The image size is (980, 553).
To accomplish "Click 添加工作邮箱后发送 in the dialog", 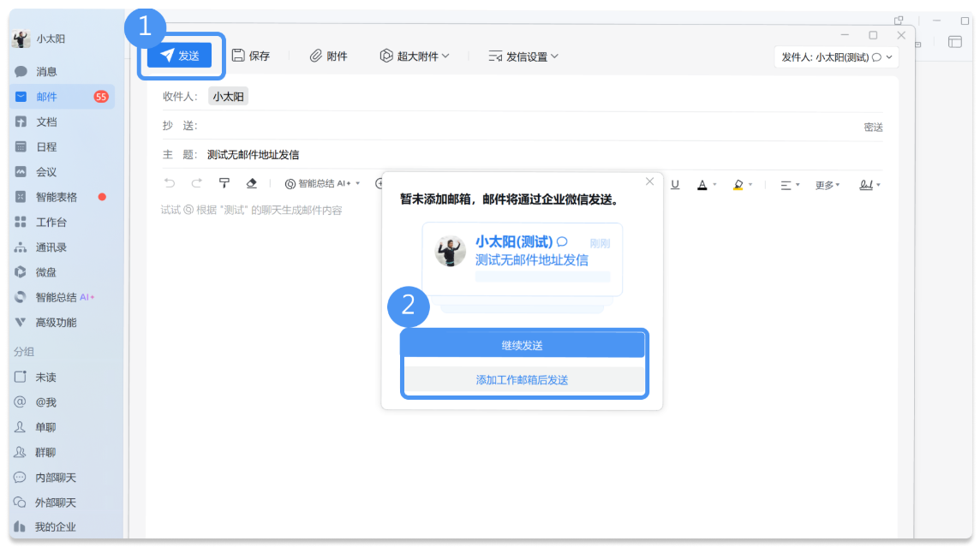I will 523,379.
